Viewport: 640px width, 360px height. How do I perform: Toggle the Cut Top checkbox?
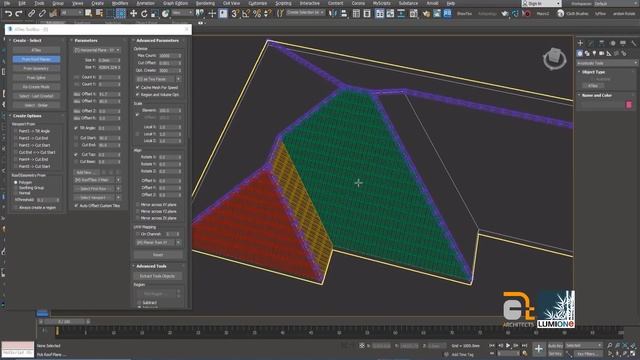click(x=76, y=154)
